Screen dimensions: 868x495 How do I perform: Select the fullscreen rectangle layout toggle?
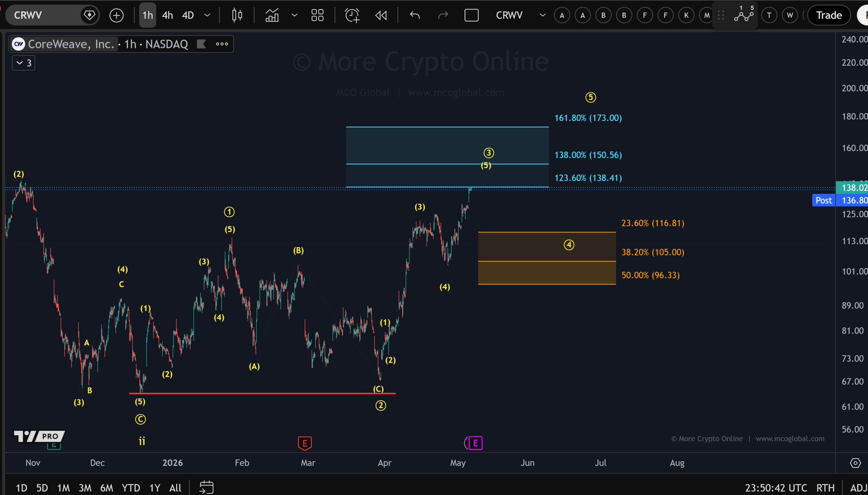click(472, 16)
